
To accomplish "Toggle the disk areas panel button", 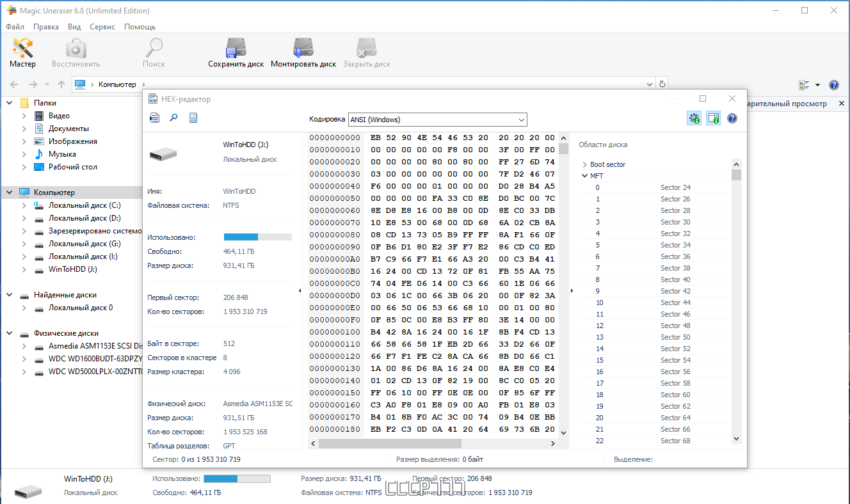I will 713,118.
